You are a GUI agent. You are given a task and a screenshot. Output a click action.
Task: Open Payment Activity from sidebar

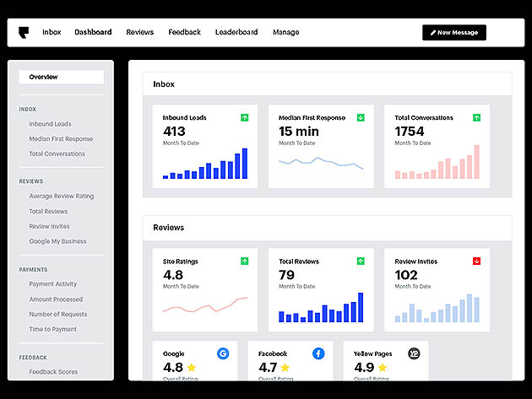(53, 284)
